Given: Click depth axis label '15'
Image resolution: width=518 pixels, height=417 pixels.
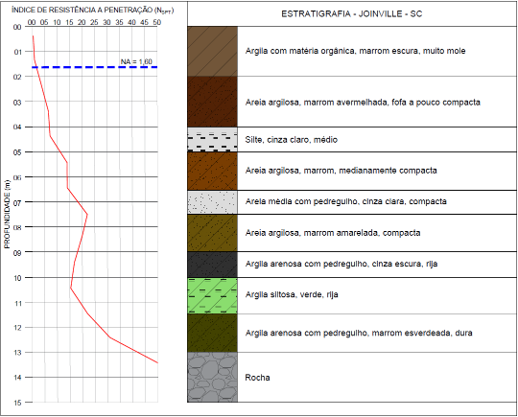Looking at the screenshot, I should click(x=17, y=403).
